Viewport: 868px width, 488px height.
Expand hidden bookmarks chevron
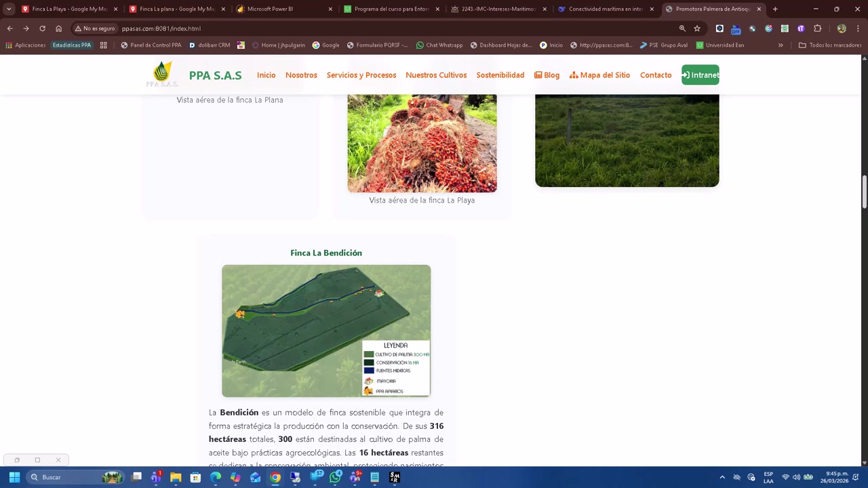[781, 45]
